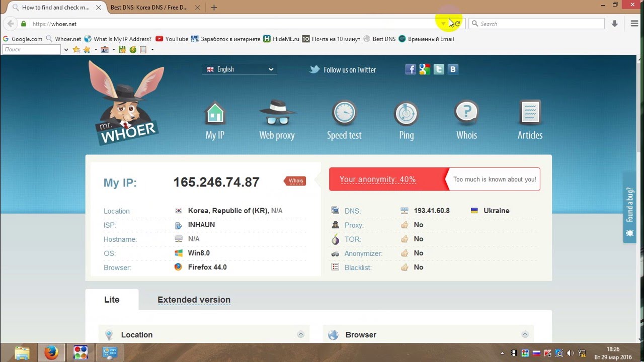Open YouTube bookmark

point(172,39)
